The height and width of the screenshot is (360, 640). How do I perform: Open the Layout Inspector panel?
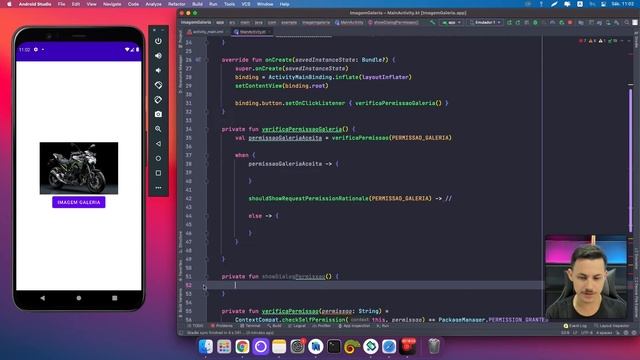(x=612, y=326)
